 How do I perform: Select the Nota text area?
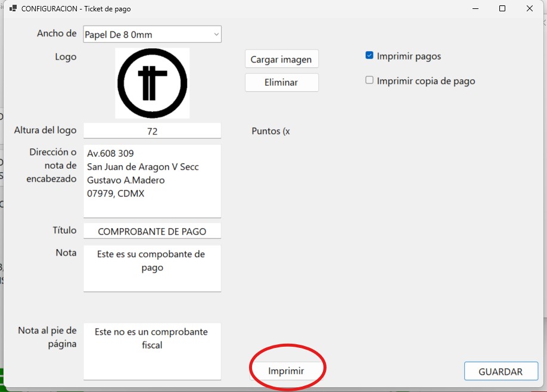tap(152, 268)
